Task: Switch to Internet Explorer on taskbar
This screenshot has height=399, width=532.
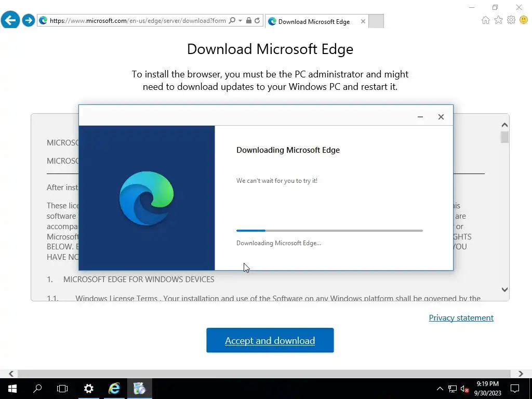Action: click(114, 389)
